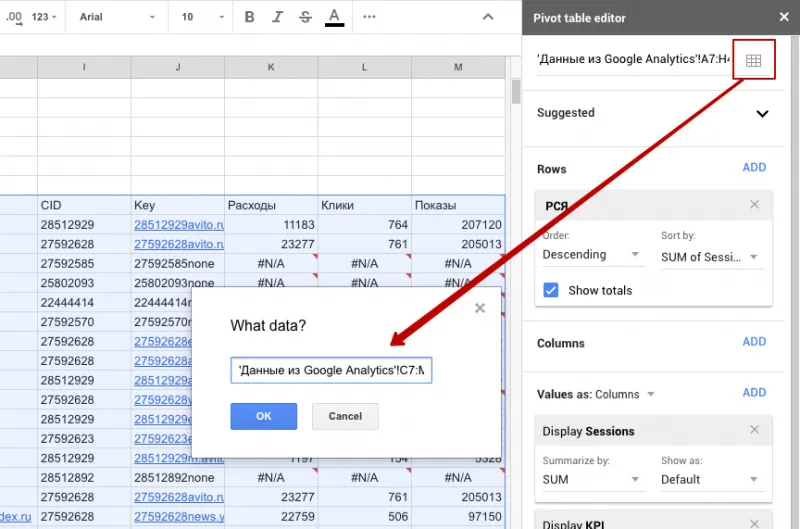Open text color picker
Screen dimensions: 800x529
[x=334, y=17]
